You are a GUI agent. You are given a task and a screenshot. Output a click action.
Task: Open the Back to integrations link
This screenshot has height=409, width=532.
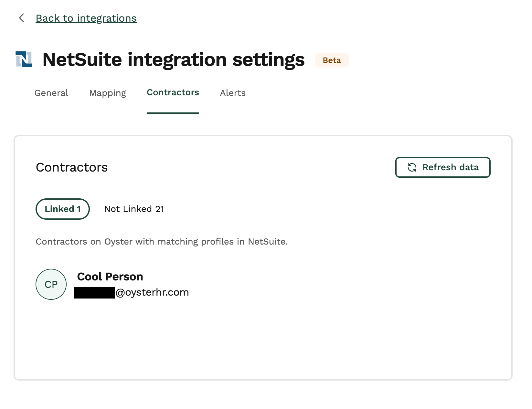pyautogui.click(x=86, y=18)
